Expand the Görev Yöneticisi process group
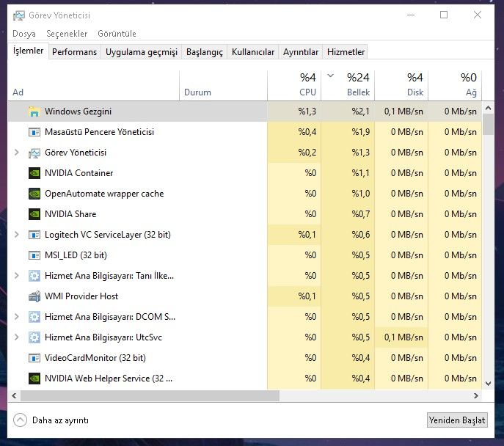The width and height of the screenshot is (504, 446). [16, 153]
